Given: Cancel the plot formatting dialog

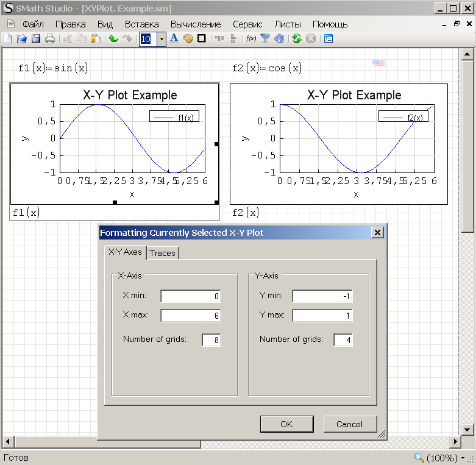Looking at the screenshot, I should tap(349, 424).
